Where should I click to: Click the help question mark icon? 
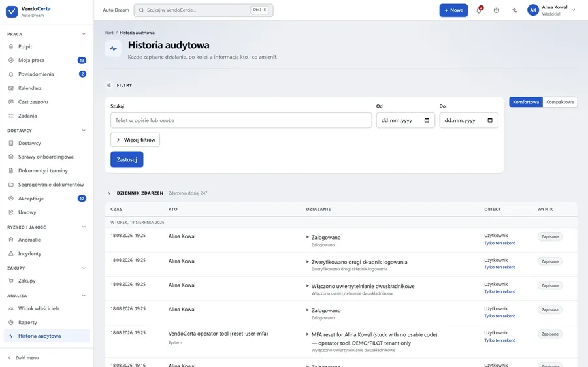(497, 10)
